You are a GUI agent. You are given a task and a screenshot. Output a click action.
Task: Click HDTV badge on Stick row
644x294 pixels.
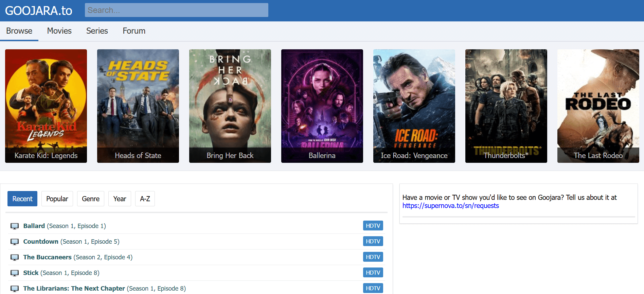(373, 273)
